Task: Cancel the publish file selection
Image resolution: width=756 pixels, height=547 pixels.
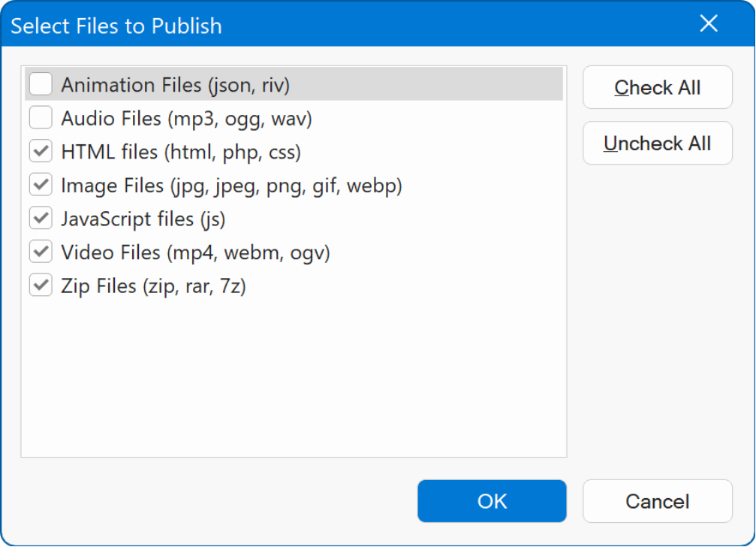Action: pos(657,501)
